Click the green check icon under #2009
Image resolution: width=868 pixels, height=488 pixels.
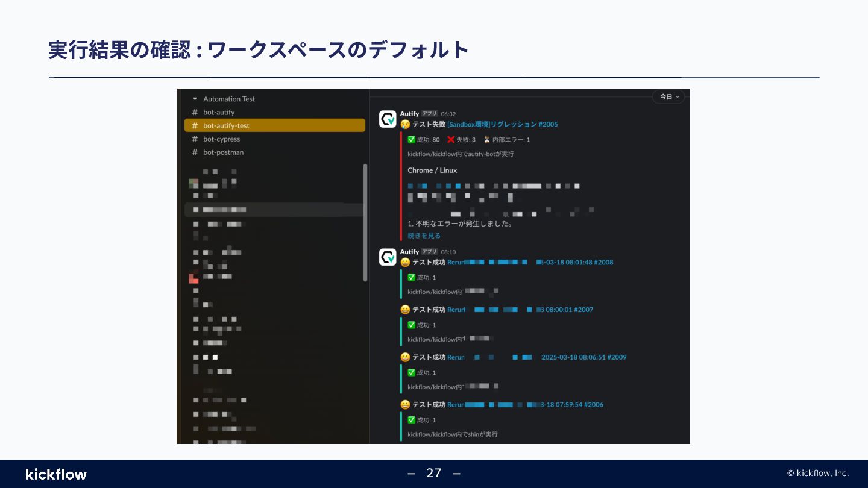(411, 372)
